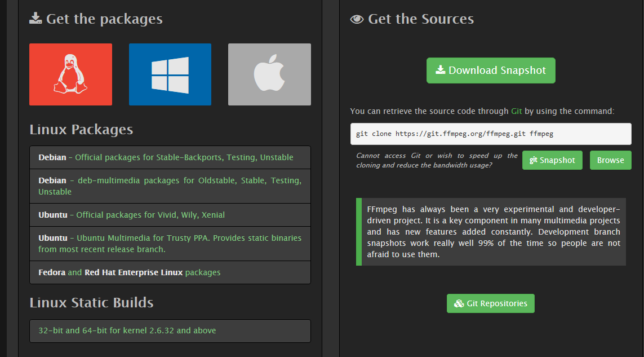
Task: Click the Download Snapshot button
Action: click(491, 70)
